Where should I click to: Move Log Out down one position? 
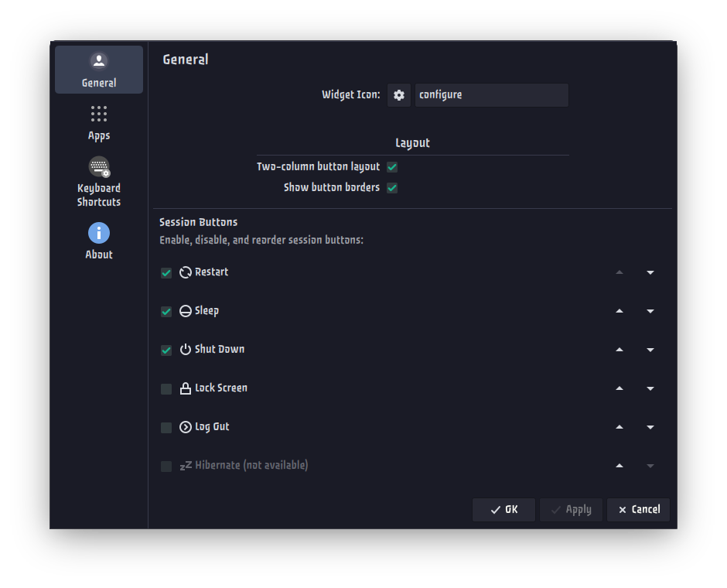[650, 427]
